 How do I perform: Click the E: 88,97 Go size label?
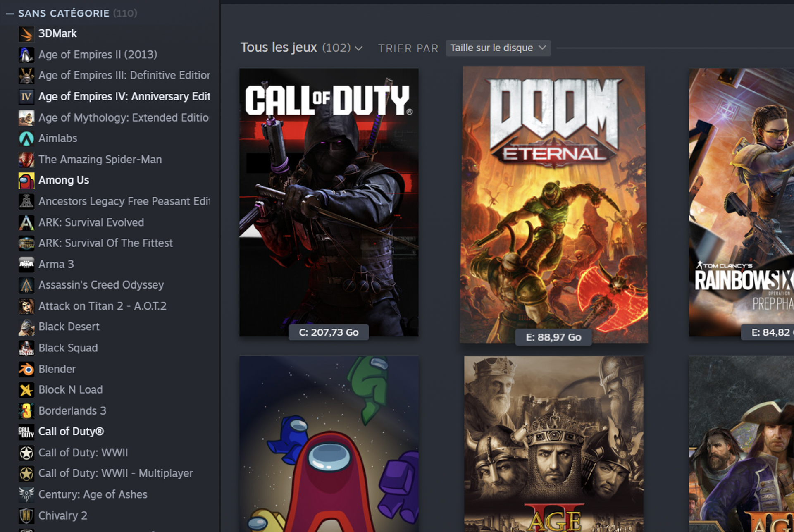tap(553, 337)
